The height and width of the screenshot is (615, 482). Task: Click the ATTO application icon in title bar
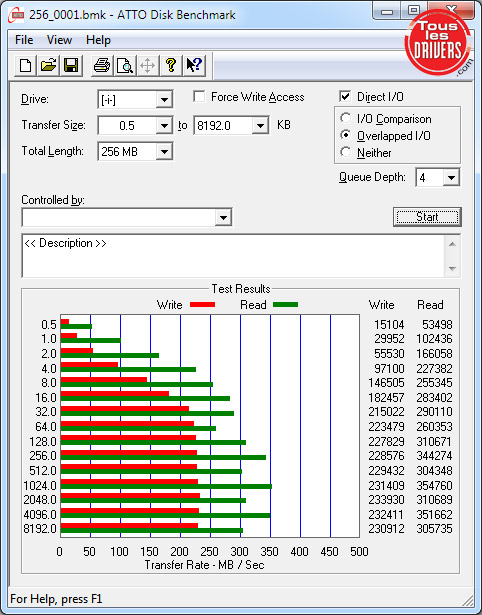tap(16, 15)
